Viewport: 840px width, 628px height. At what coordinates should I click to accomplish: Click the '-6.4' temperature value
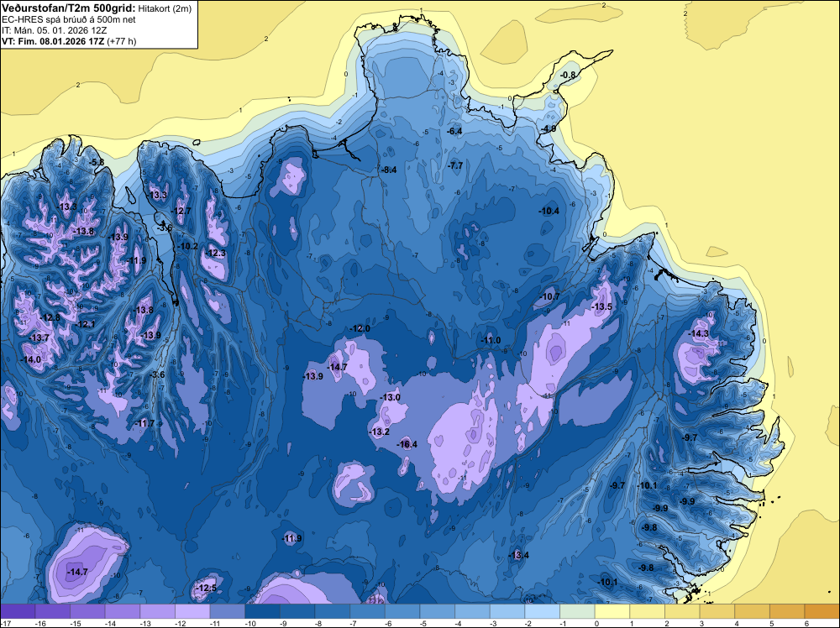[454, 131]
